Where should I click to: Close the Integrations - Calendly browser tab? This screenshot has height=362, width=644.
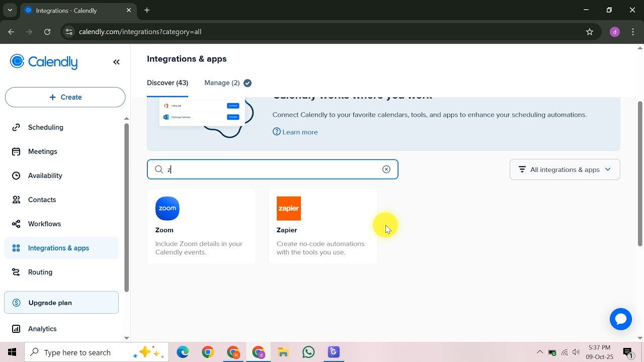click(129, 10)
